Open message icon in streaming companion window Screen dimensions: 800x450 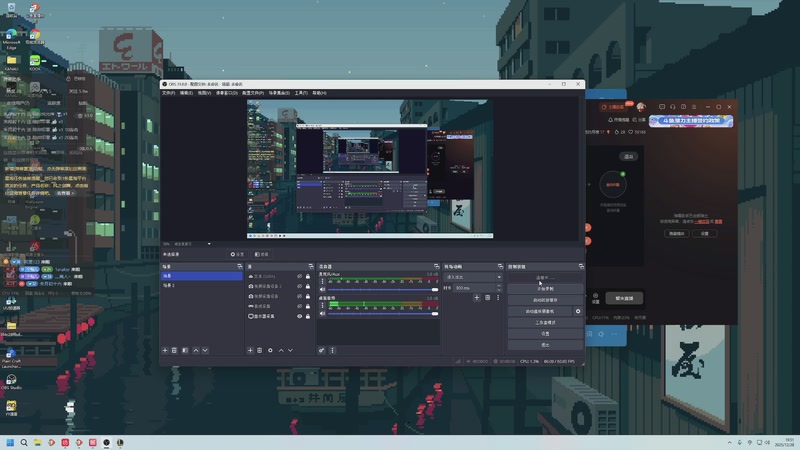click(662, 107)
